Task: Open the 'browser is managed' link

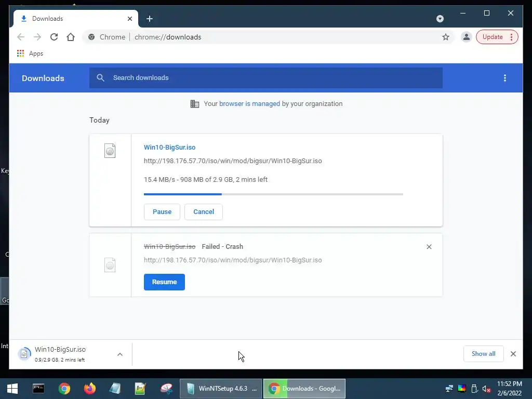Action: point(249,103)
